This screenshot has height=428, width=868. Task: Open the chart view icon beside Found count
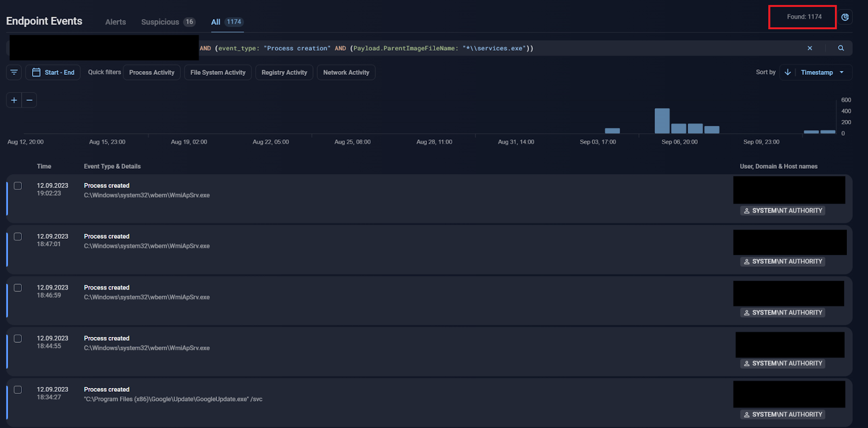(845, 17)
